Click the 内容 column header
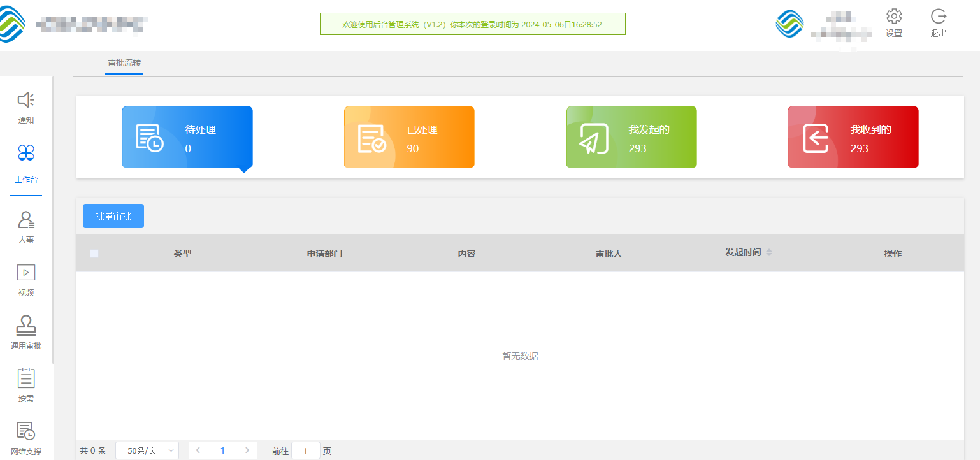Viewport: 980px width, 460px height. tap(467, 254)
